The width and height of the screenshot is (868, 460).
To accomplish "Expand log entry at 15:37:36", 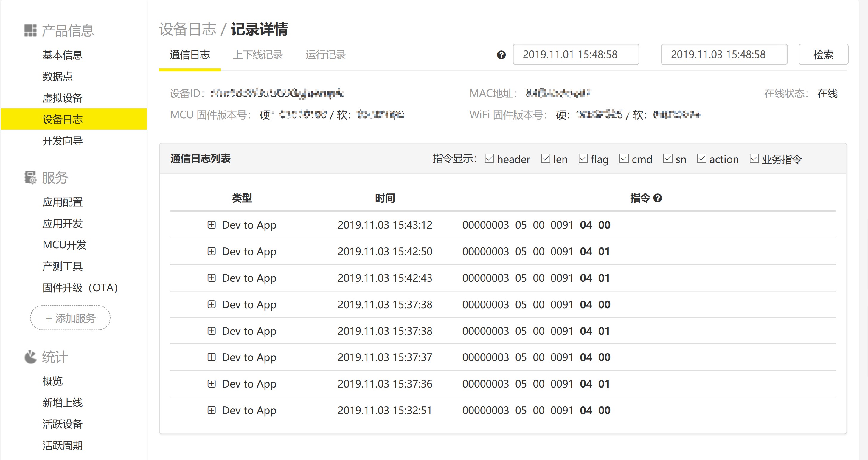I will (x=211, y=383).
